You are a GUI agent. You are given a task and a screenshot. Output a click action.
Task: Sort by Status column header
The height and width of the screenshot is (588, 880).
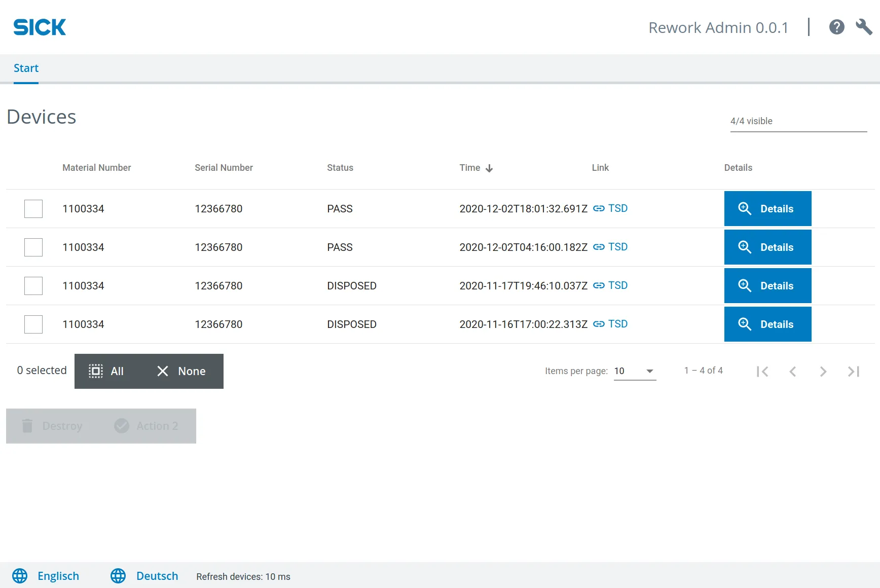pos(340,168)
